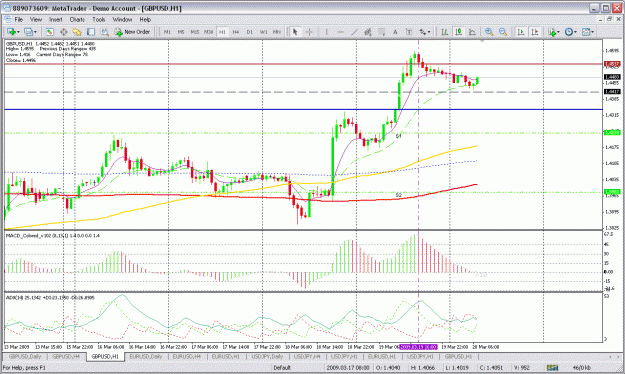The width and height of the screenshot is (625, 374).
Task: Switch chart to H4 timeframe
Action: tap(236, 32)
